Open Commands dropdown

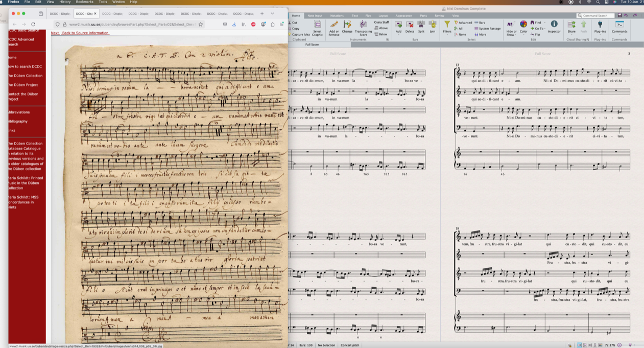619,27
